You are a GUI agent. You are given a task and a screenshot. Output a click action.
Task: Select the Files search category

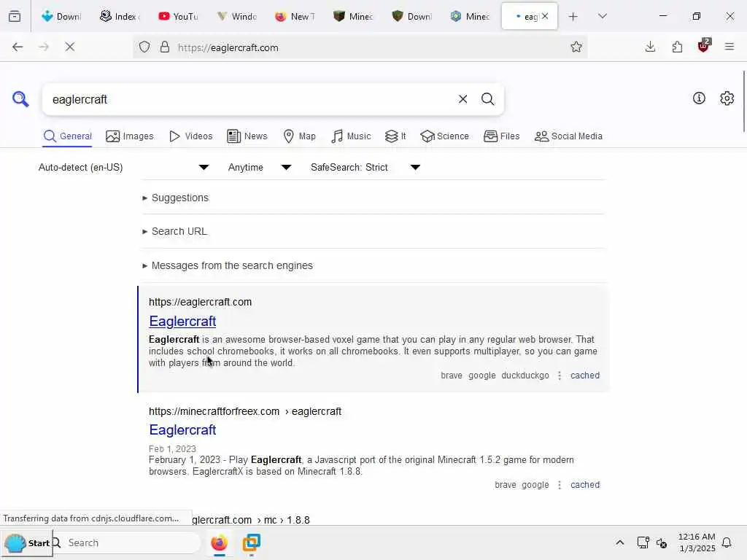pyautogui.click(x=502, y=136)
